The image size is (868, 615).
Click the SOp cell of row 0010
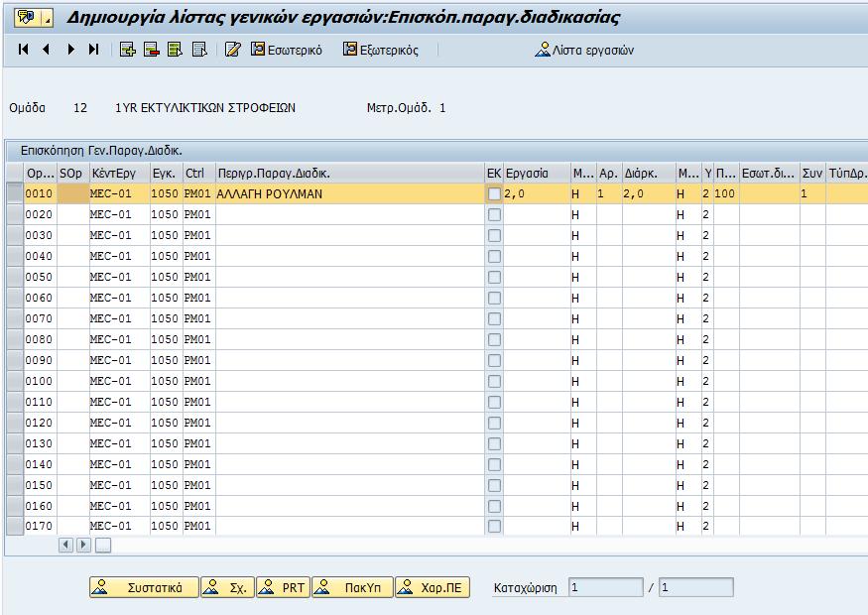click(x=73, y=193)
